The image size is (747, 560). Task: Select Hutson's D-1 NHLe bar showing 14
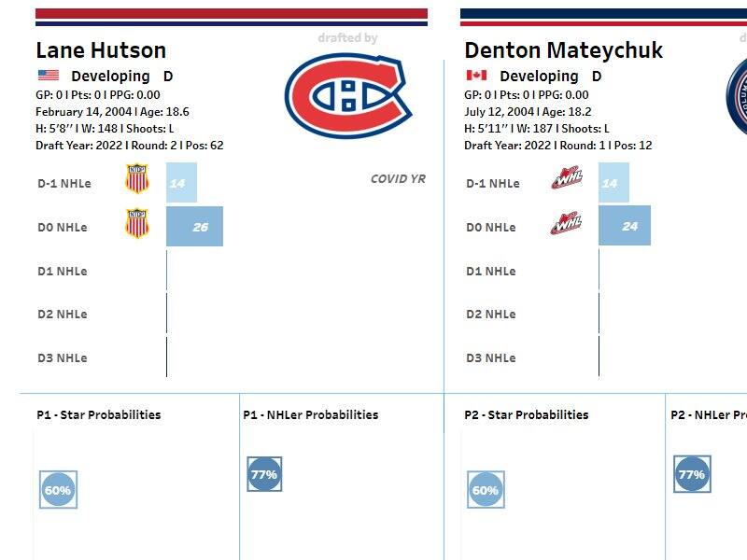[x=181, y=183]
